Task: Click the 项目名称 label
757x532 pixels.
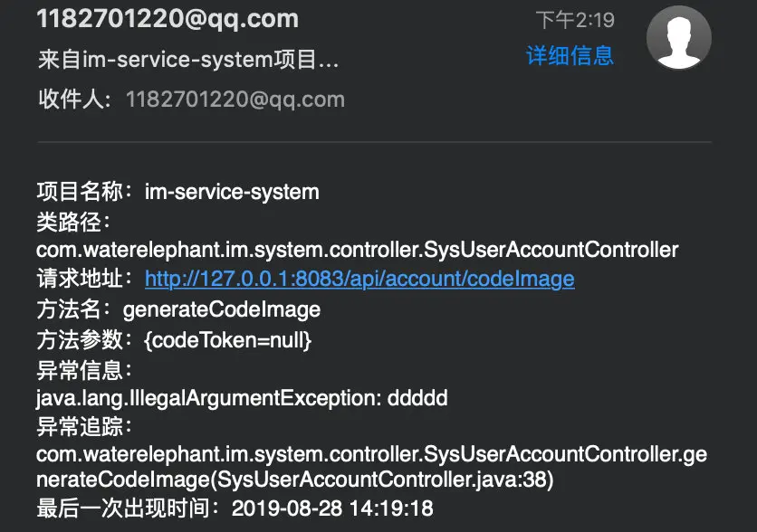Action: (x=83, y=192)
